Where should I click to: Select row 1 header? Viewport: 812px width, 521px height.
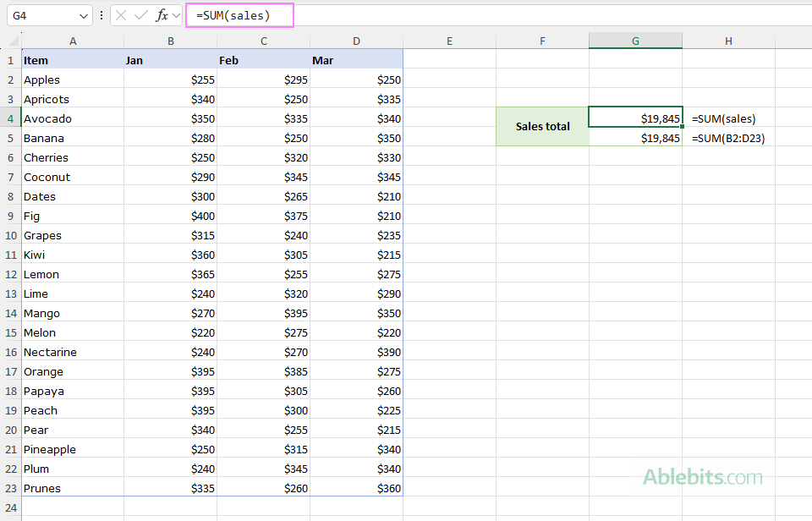pyautogui.click(x=10, y=60)
